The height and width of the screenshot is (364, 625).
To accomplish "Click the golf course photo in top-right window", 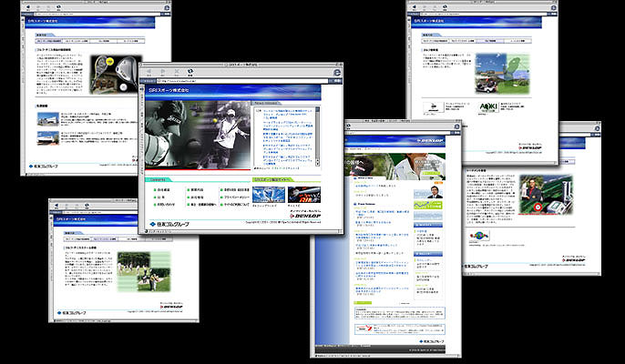I will click(503, 74).
